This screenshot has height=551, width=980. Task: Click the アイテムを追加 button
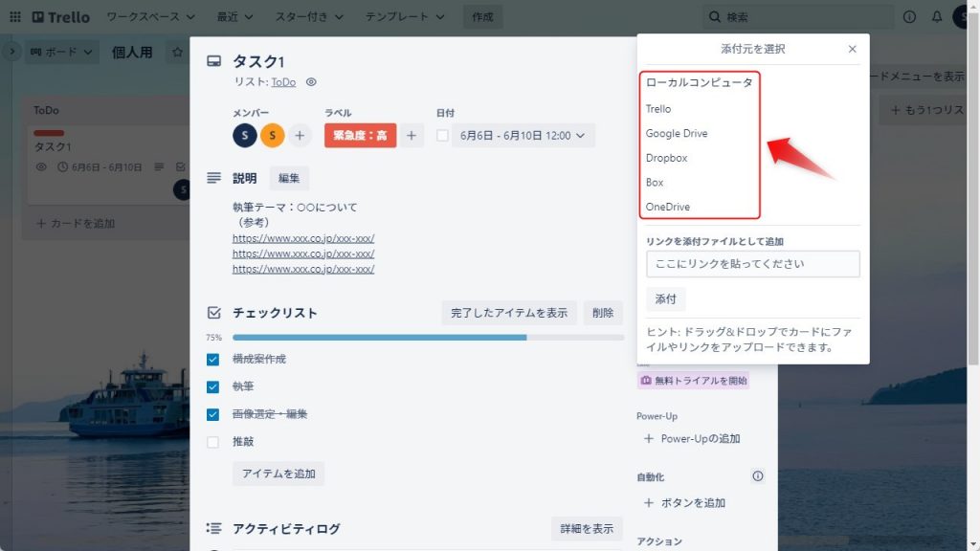tap(278, 474)
